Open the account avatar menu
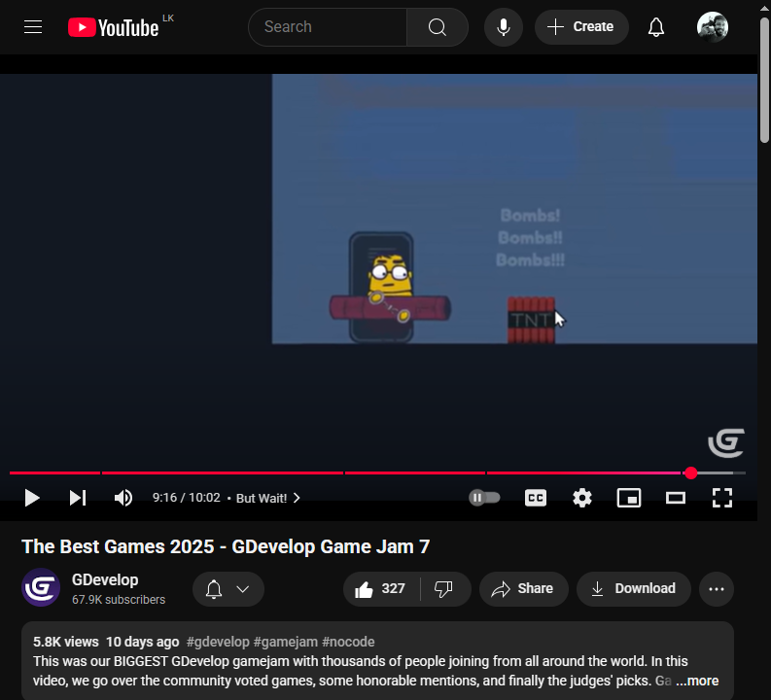Viewport: 771px width, 700px height. 712,27
